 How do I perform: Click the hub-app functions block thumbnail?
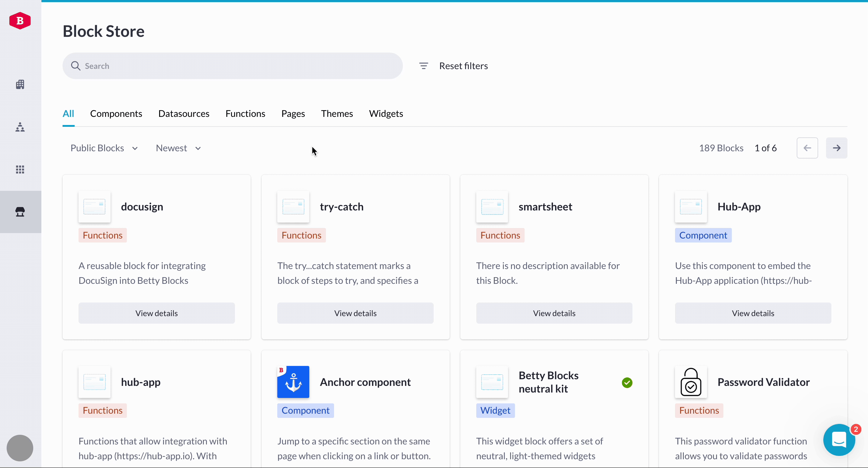click(94, 382)
